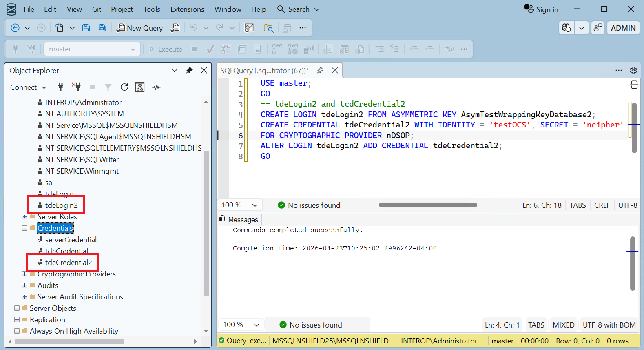Click the Filter icon in Object Explorer
The image size is (644, 350).
(x=108, y=87)
